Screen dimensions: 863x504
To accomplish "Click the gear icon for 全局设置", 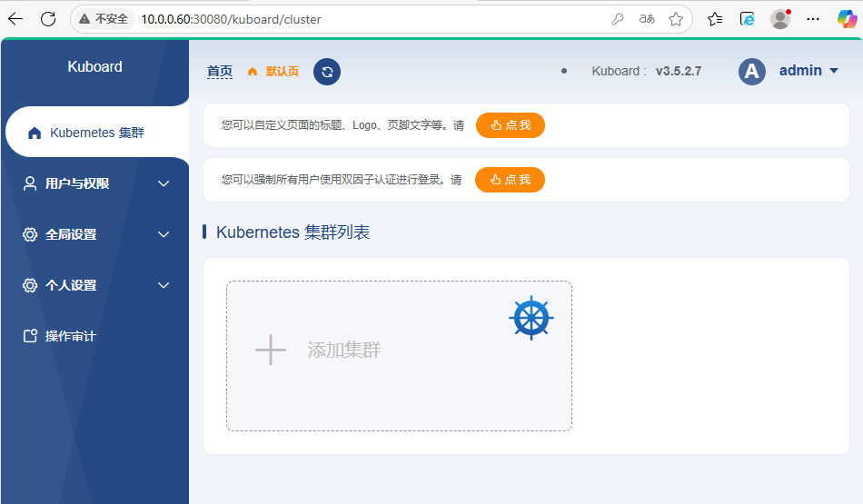I will pos(30,234).
